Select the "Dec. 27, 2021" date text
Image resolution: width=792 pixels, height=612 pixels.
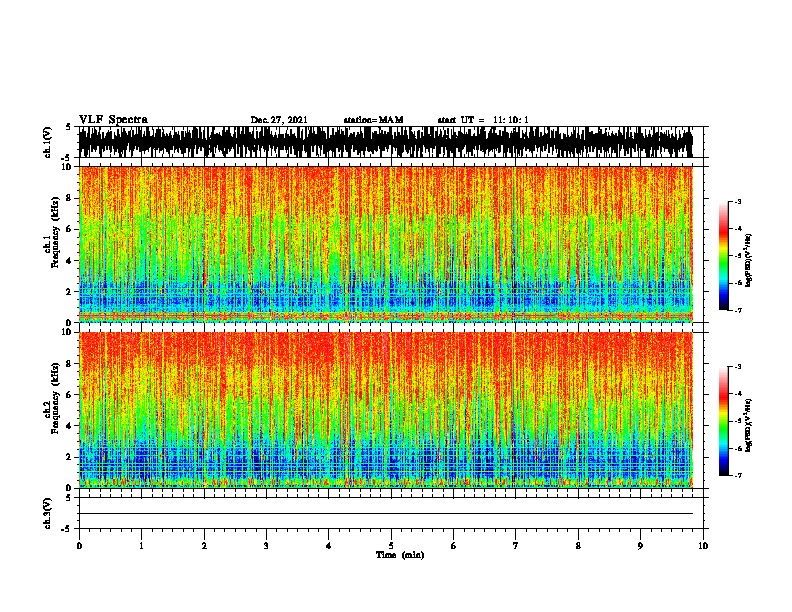click(279, 120)
